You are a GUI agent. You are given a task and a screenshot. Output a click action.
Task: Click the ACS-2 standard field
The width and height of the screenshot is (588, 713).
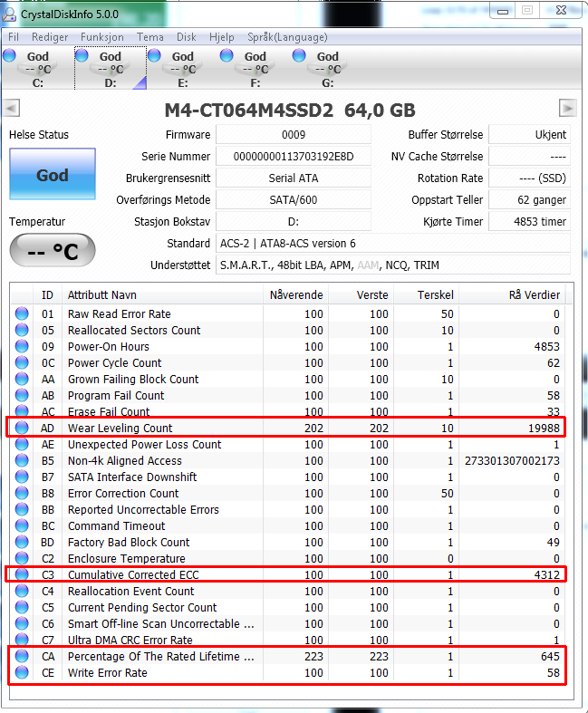[393, 244]
